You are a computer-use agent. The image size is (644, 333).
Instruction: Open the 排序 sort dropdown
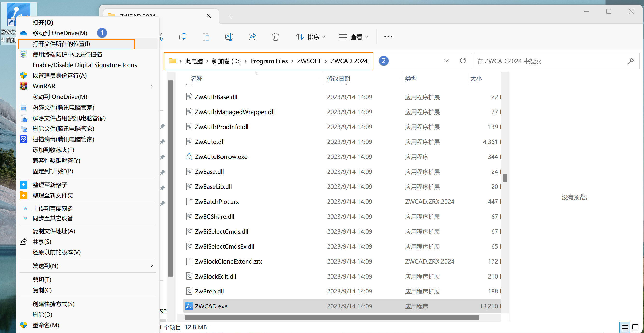click(x=310, y=37)
